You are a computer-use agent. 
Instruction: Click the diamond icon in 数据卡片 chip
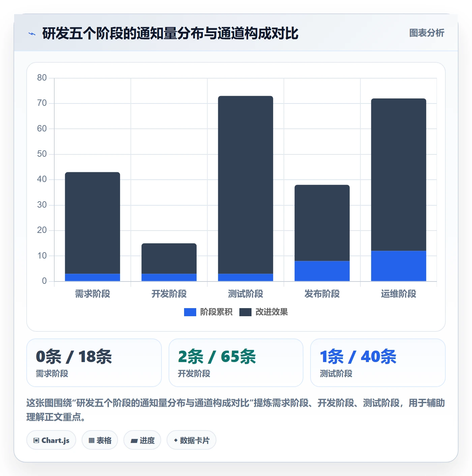pos(176,440)
